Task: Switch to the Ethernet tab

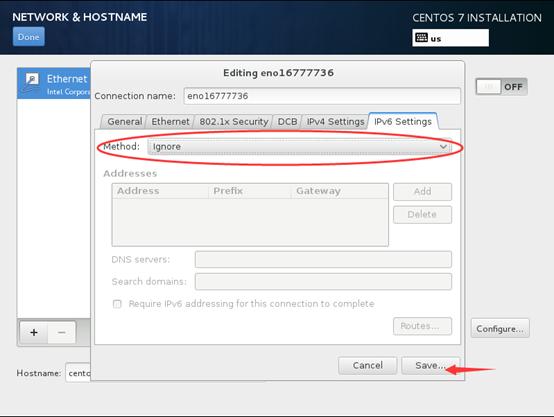Action: (170, 122)
